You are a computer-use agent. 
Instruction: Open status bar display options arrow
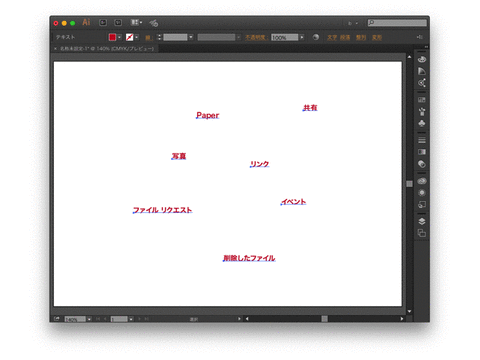(x=239, y=319)
